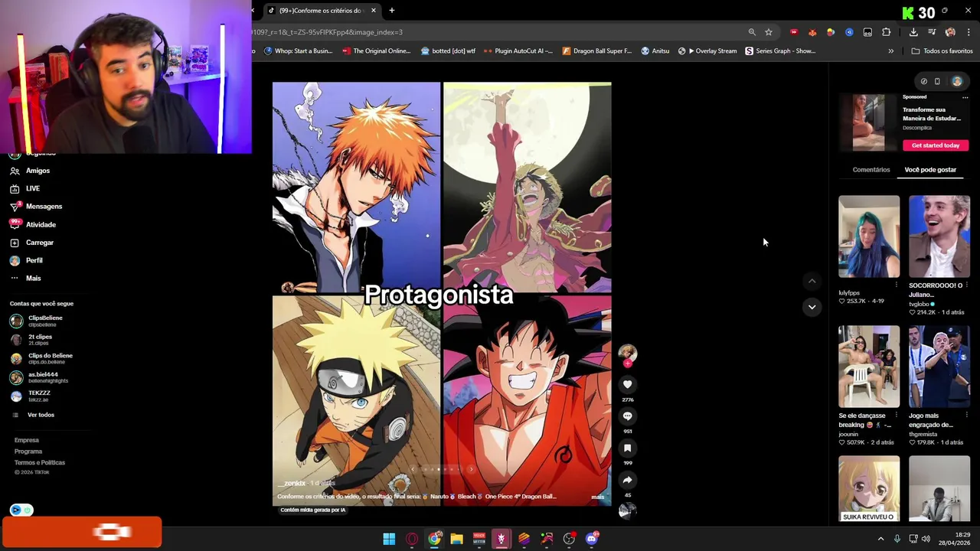Expand hidden bookmarks chevron
The height and width of the screenshot is (551, 980).
(890, 51)
